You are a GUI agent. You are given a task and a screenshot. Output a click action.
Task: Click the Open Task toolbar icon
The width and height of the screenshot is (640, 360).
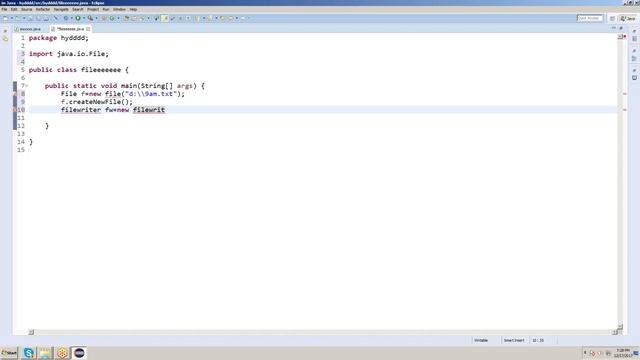coord(134,18)
